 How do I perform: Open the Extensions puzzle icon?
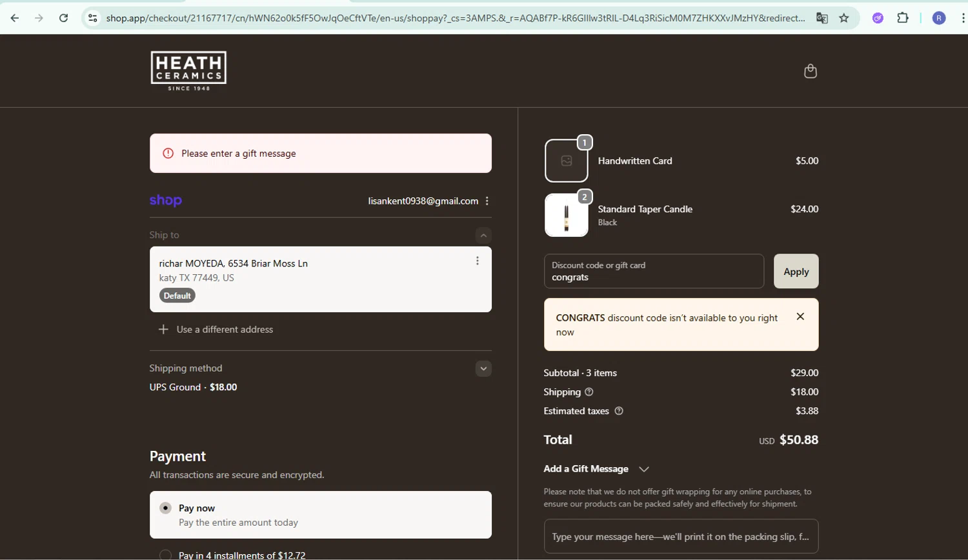tap(903, 18)
